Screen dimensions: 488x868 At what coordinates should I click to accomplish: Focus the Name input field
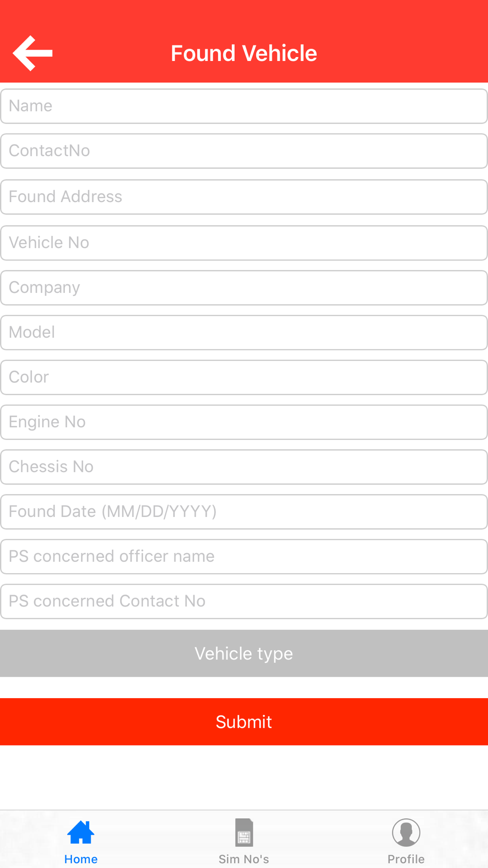click(x=244, y=106)
